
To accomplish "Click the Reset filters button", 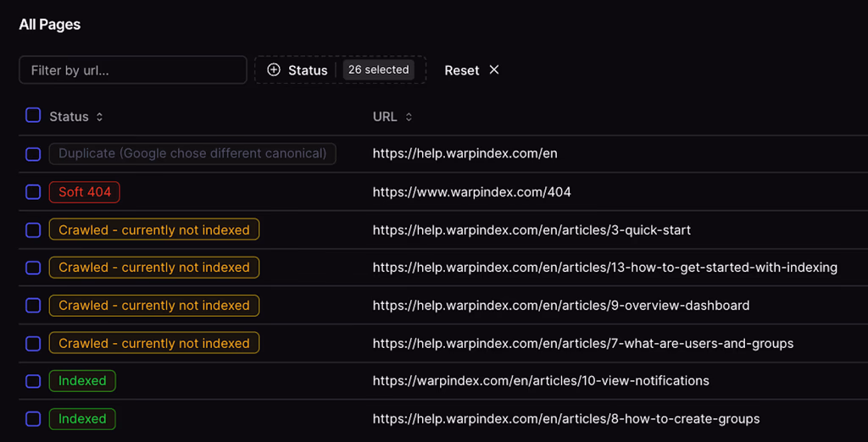I will click(471, 69).
